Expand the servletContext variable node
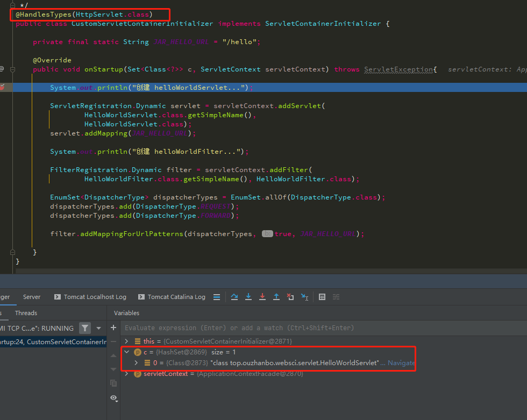Screen dimensions: 527x420 pos(127,374)
